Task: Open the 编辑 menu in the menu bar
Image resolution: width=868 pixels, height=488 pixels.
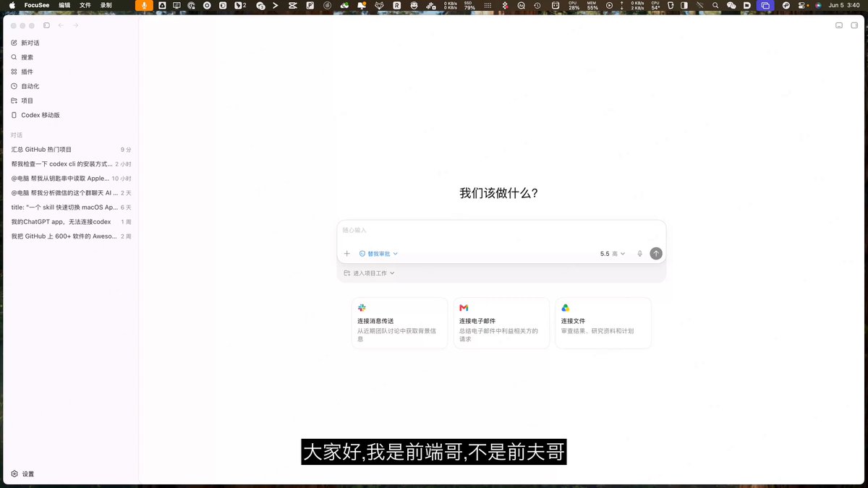Action: [64, 5]
